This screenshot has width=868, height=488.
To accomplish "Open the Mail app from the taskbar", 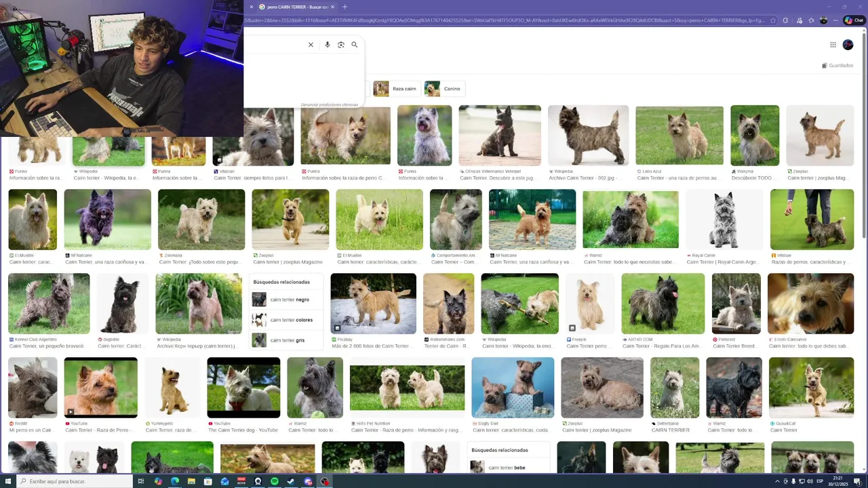I will coord(225,481).
